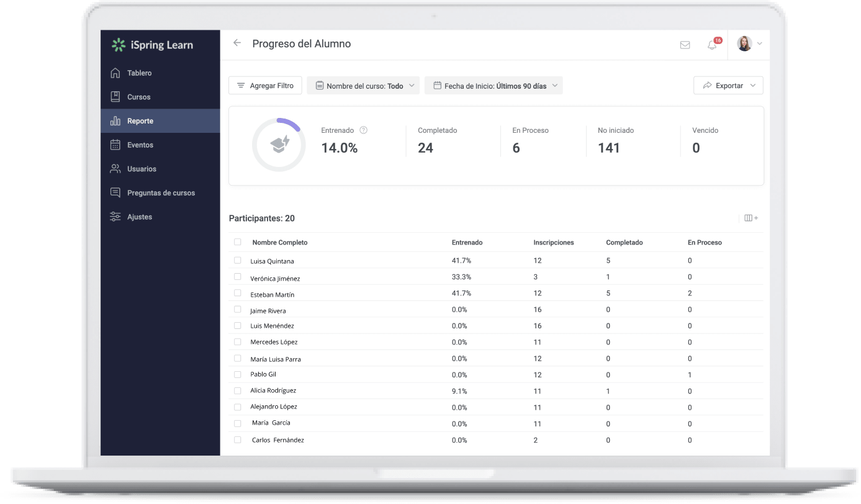Open the Eventos calendar icon
The height and width of the screenshot is (504, 861).
pyautogui.click(x=115, y=145)
